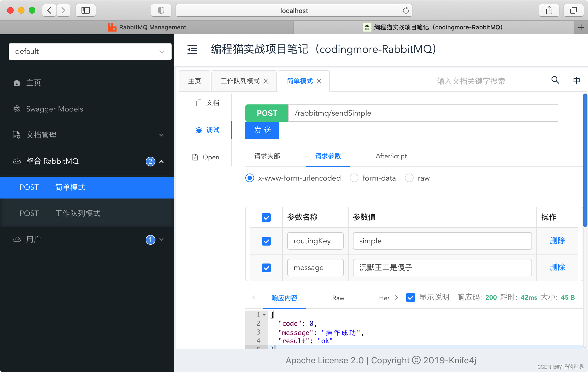Screen dimensions: 588x372
Task: Switch to RabbitMQ Management browser tab
Action: 147,27
